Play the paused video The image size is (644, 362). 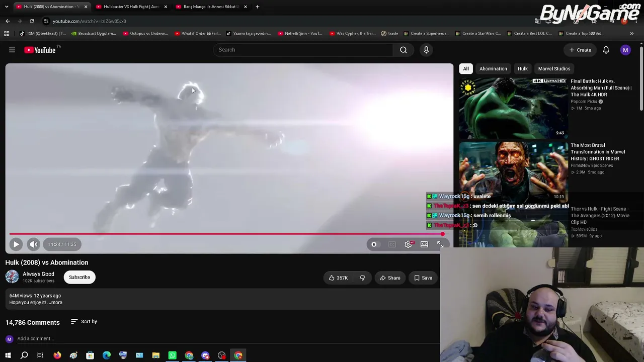(x=16, y=244)
